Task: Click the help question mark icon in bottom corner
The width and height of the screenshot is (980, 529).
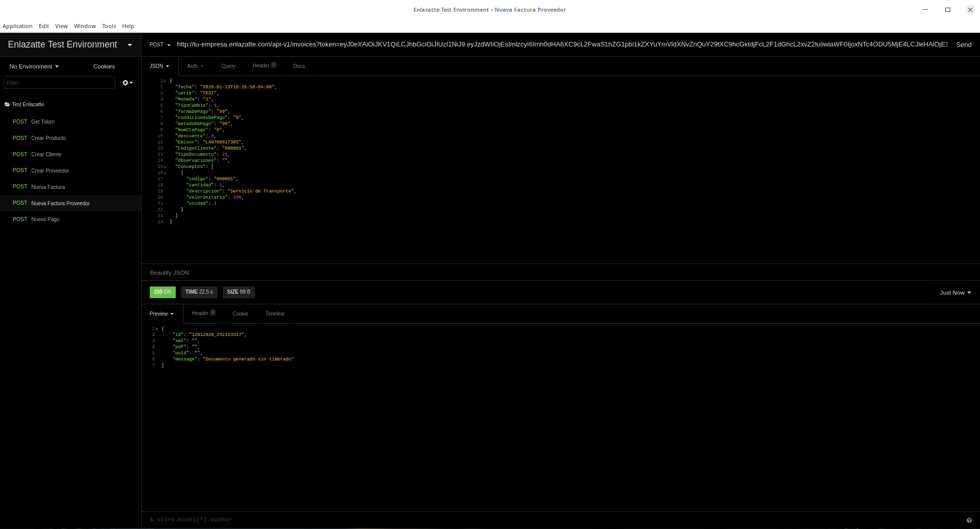Action: point(969,520)
